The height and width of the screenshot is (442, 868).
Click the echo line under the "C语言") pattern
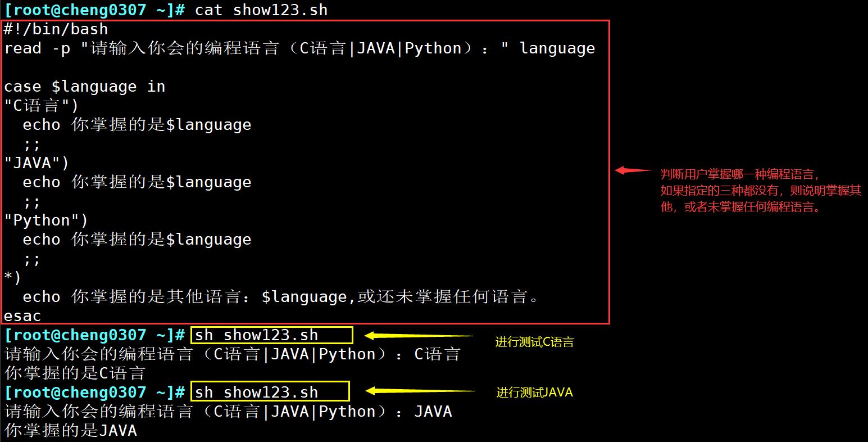tap(137, 125)
